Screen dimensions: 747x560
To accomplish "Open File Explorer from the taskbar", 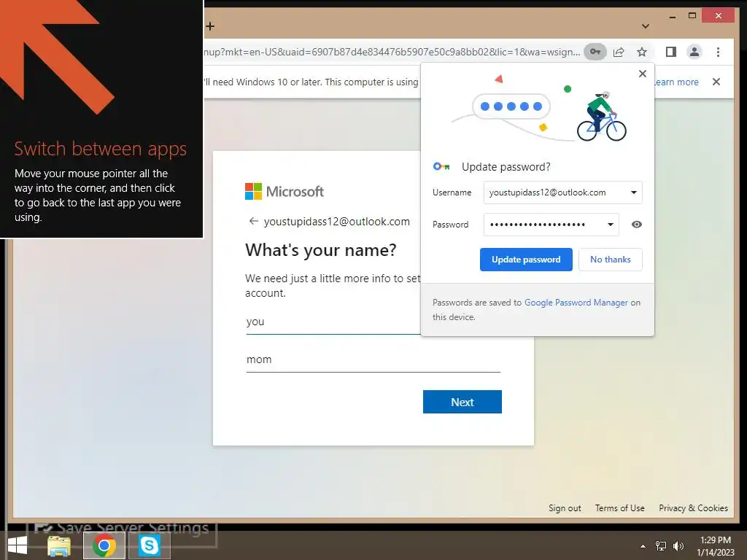I will point(58,545).
